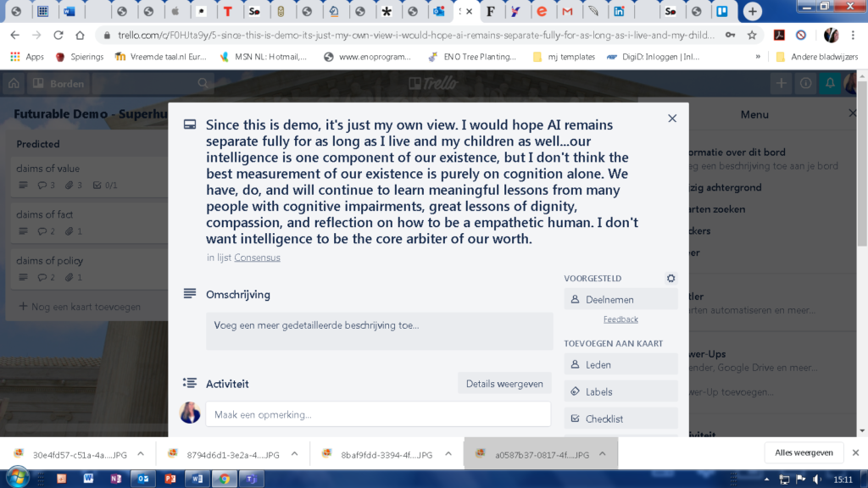Switch to the tab with asterisk icon
Screen dimensions: 868x488
point(387,11)
